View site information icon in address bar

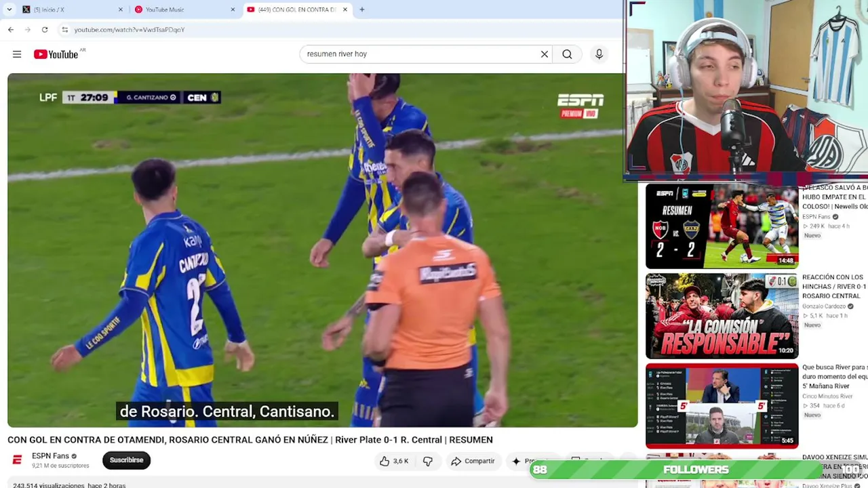(64, 30)
